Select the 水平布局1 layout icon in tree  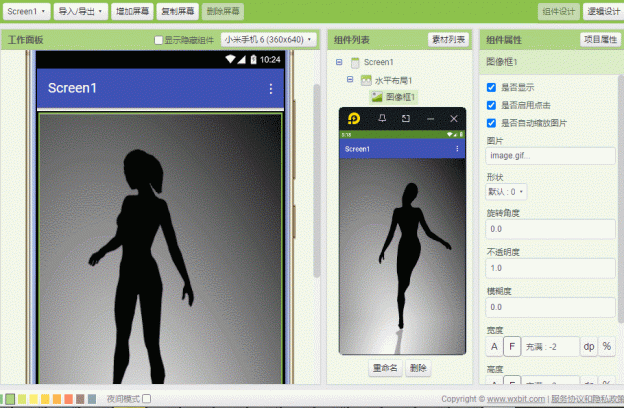point(366,80)
